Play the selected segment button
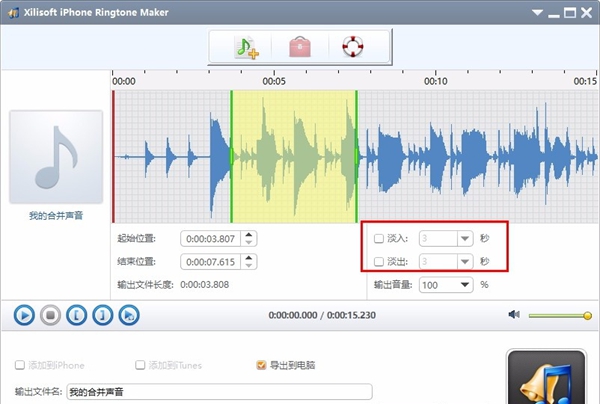 point(129,315)
